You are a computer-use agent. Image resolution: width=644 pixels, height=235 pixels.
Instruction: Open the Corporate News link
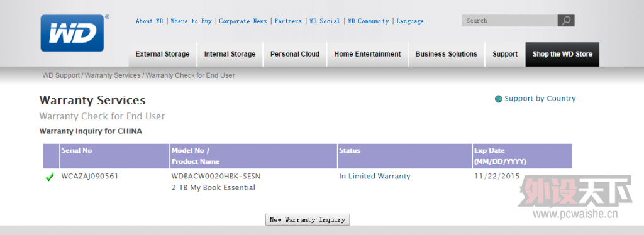pos(243,21)
